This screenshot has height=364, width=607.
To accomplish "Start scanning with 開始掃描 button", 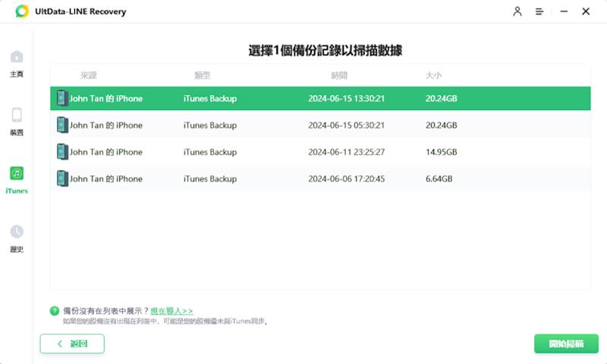I will (x=566, y=344).
